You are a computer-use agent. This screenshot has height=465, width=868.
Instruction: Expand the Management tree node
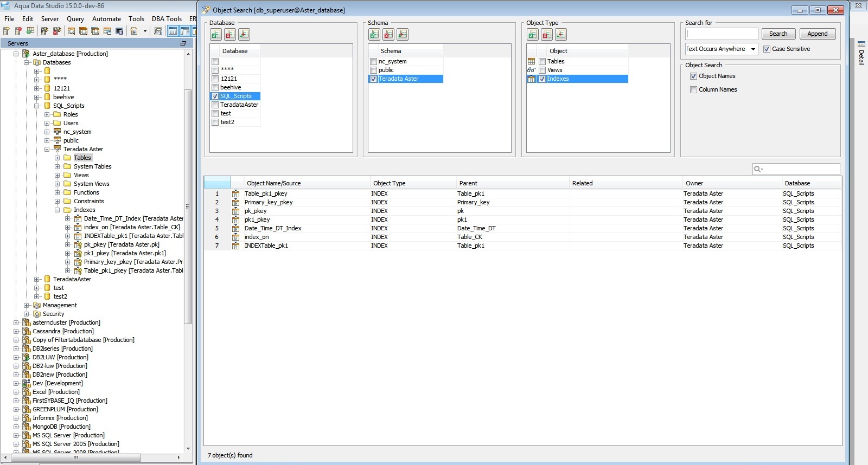(x=27, y=305)
